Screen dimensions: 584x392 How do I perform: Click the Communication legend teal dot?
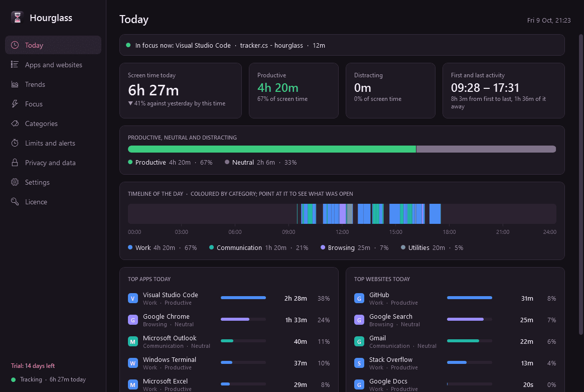click(x=212, y=247)
